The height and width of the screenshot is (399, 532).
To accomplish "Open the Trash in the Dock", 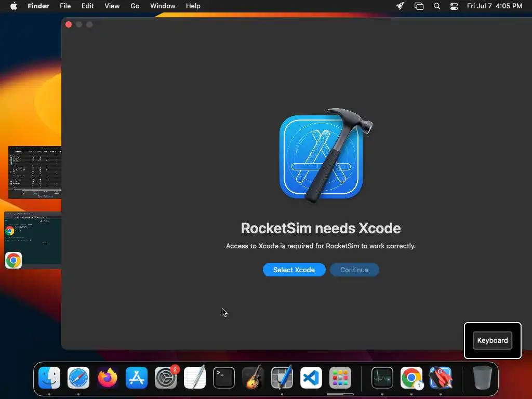I will (x=482, y=378).
